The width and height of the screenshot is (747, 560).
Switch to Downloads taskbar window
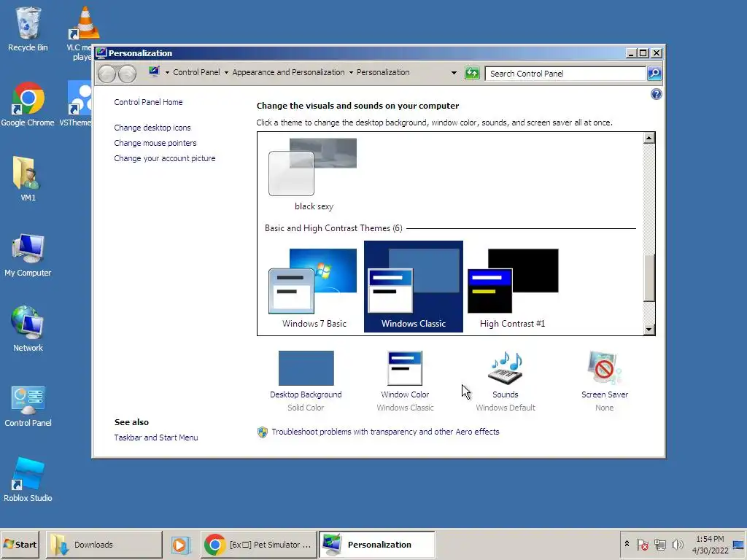pos(104,545)
